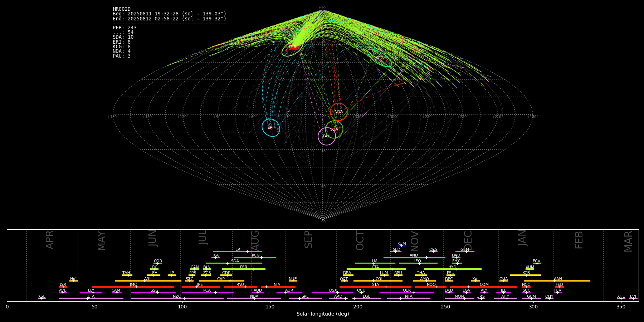Click the PCA shower bar in the timeline
This screenshot has width=644, height=322.
(208, 293)
